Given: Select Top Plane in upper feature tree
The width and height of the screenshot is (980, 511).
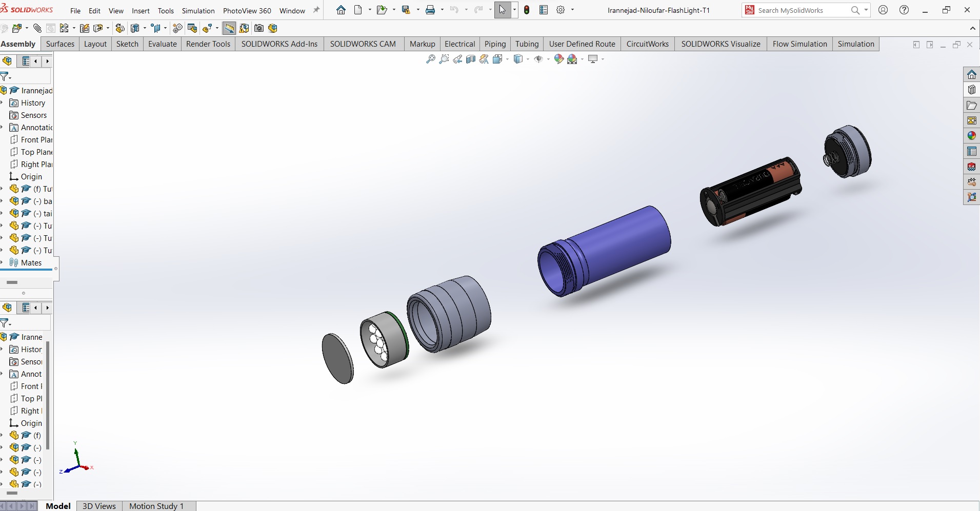Looking at the screenshot, I should (36, 152).
